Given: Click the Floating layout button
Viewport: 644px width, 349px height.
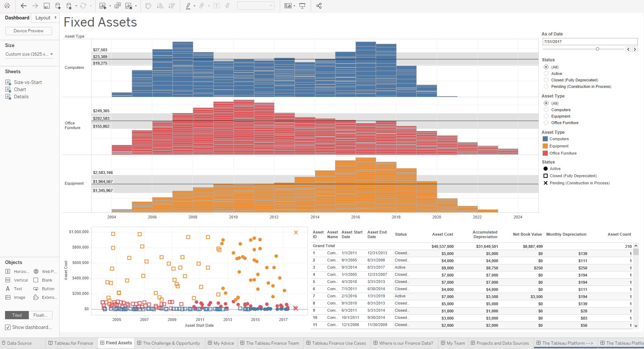Looking at the screenshot, I should click(40, 315).
